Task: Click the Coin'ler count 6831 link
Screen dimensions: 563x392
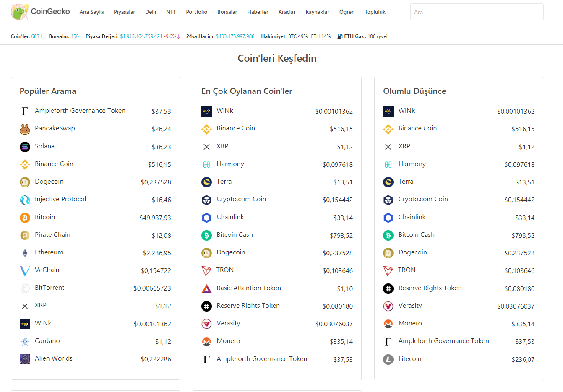Action: pyautogui.click(x=36, y=36)
